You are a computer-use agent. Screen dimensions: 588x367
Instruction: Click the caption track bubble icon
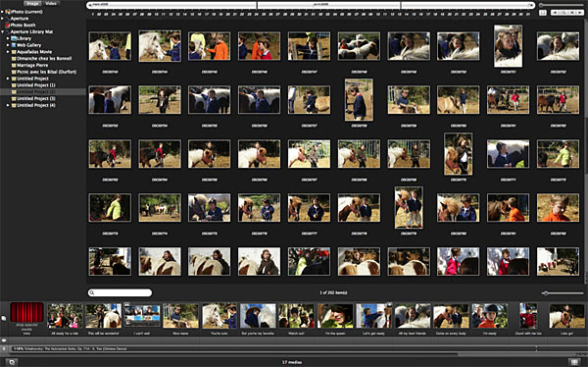coord(4,341)
